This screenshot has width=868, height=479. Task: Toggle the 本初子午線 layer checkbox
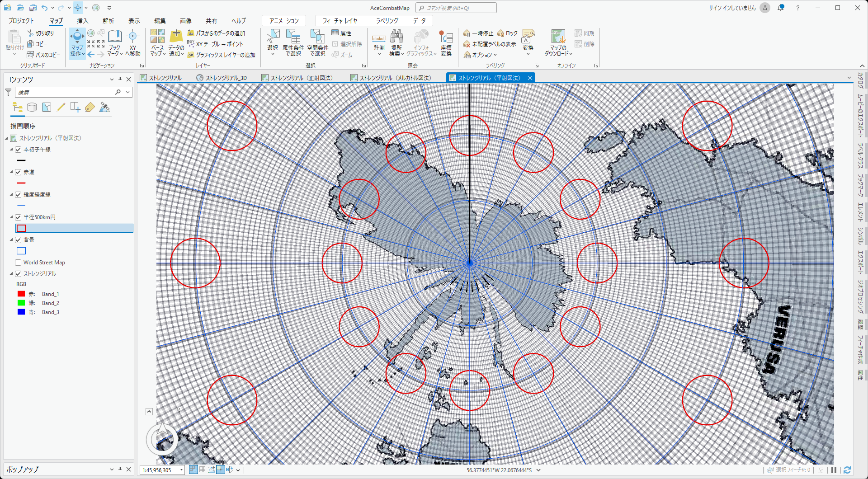[x=18, y=150]
